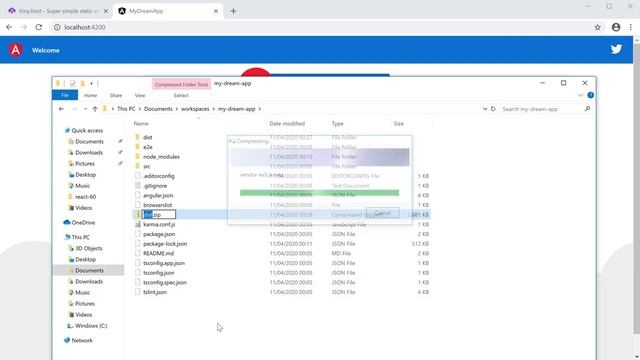Click the Explorer Help question mark icon
Screen dimensions: 640x360
[591, 95]
